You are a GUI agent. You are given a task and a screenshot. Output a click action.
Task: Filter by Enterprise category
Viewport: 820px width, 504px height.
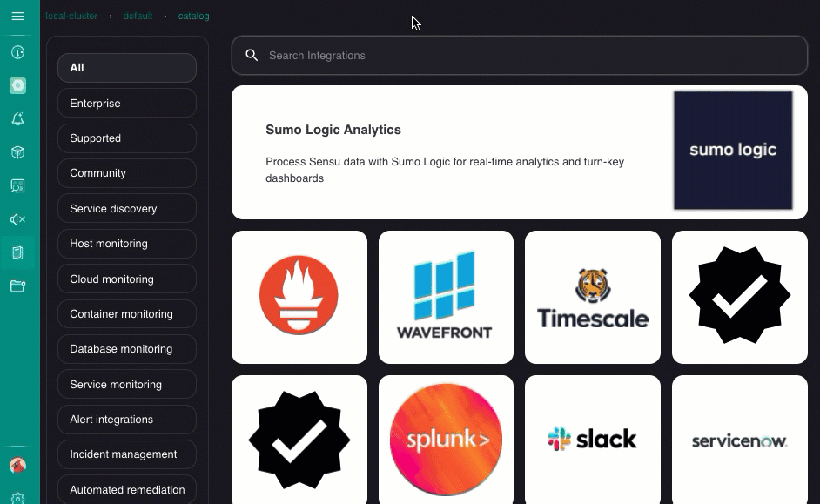click(x=127, y=103)
